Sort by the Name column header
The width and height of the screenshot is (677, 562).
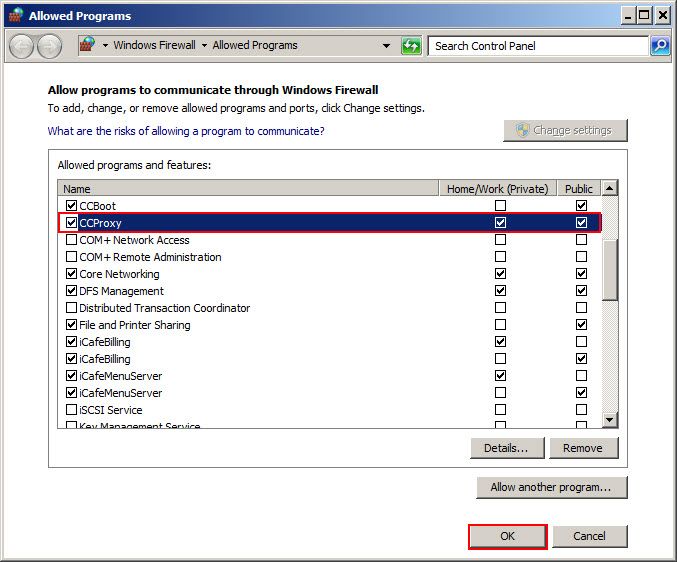pyautogui.click(x=248, y=189)
